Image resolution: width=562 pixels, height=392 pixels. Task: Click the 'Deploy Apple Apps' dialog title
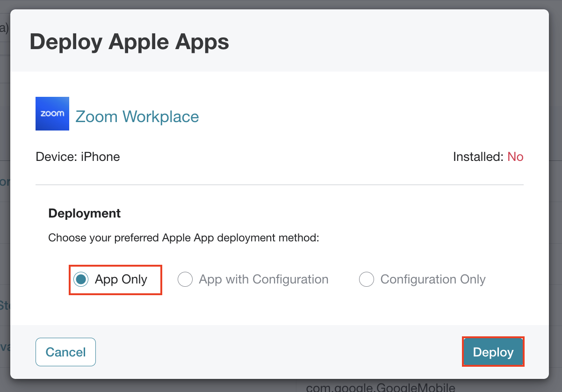click(x=130, y=42)
